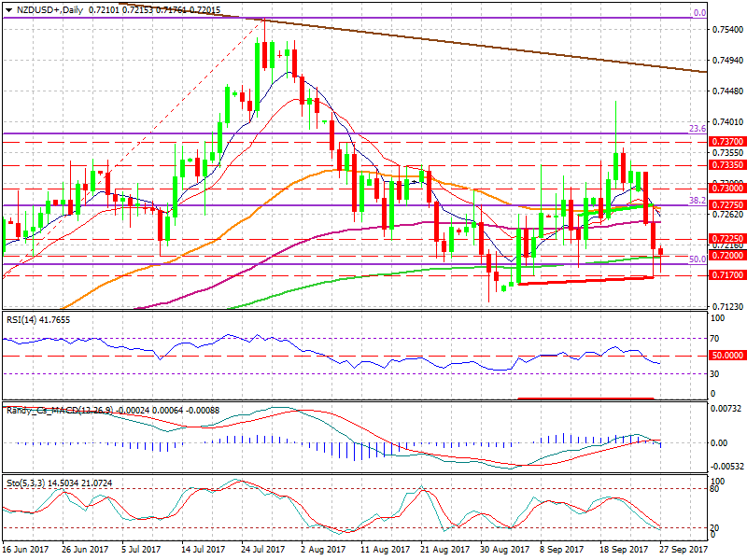Select the 0.73350 red price level tag
The width and height of the screenshot is (747, 560).
(x=726, y=164)
